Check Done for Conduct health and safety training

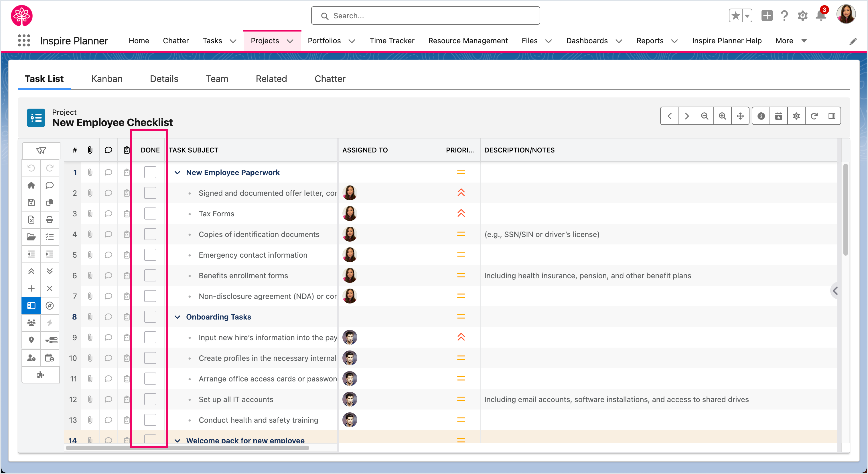[x=150, y=420]
